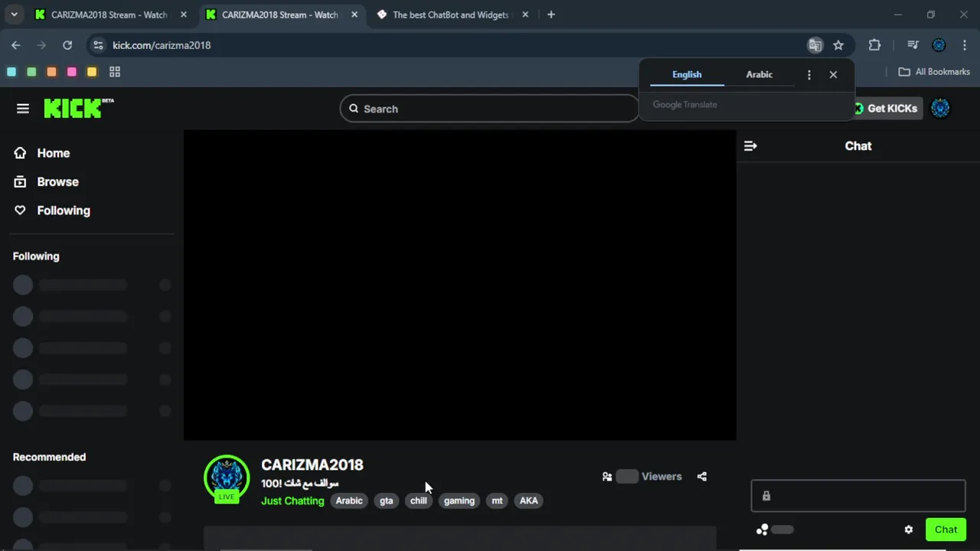Click the share stream icon
This screenshot has width=980, height=551.
point(702,477)
